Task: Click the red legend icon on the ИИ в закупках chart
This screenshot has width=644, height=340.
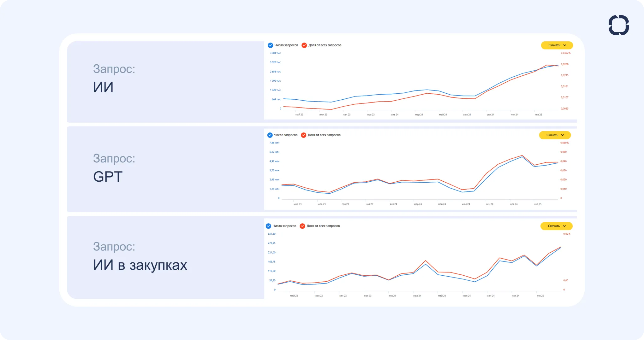Action: 302,226
